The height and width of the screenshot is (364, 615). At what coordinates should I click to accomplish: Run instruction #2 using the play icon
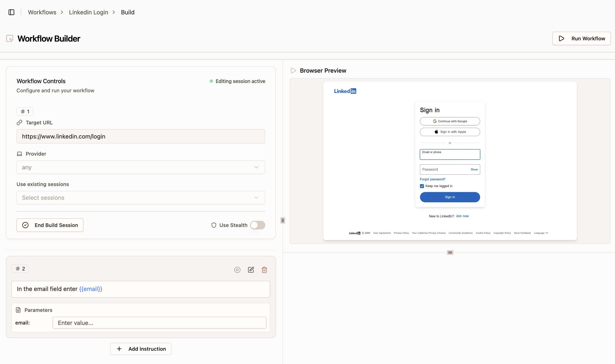pyautogui.click(x=237, y=270)
